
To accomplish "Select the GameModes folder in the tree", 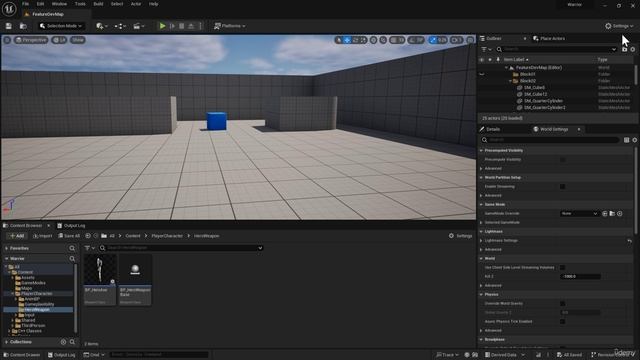I will click(x=33, y=283).
